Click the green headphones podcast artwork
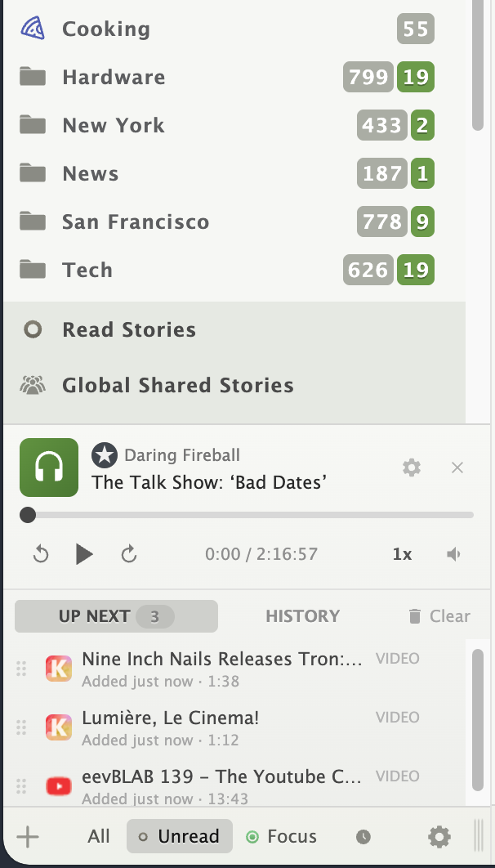The width and height of the screenshot is (495, 868). click(x=49, y=468)
